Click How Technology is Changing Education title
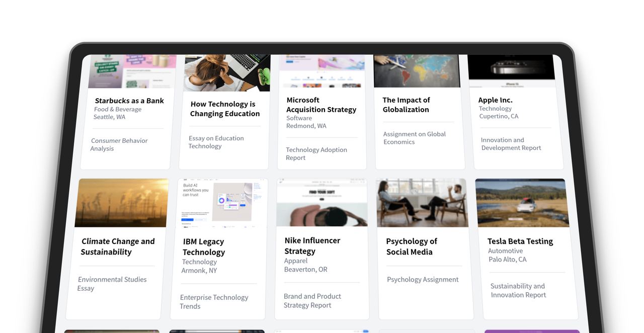Image resolution: width=644 pixels, height=333 pixels. point(225,109)
